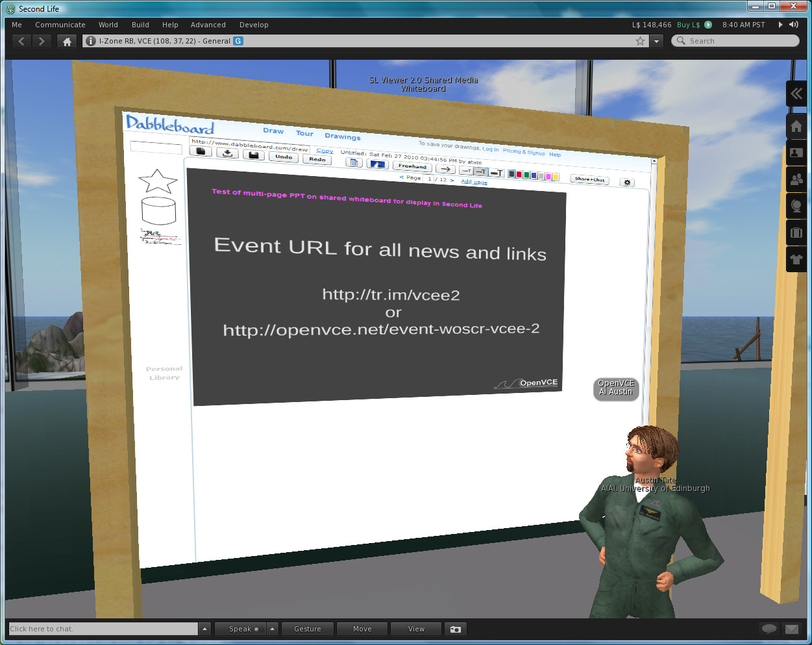Click the Dabbleboard Help link

point(555,155)
